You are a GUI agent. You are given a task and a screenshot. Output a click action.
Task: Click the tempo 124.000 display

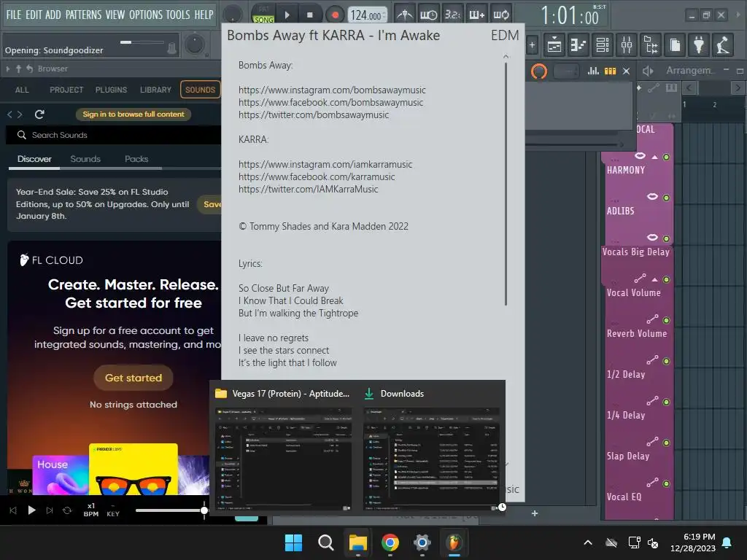[x=366, y=15]
